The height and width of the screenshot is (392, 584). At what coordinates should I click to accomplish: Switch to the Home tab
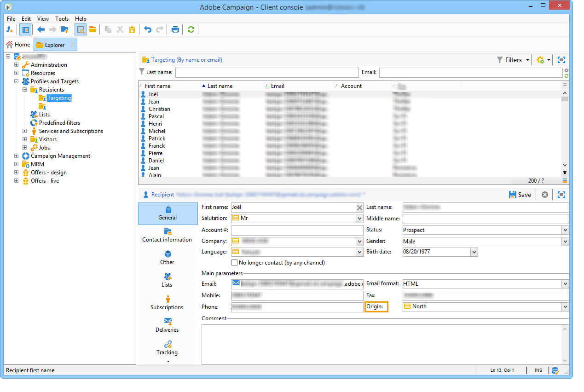click(x=18, y=45)
